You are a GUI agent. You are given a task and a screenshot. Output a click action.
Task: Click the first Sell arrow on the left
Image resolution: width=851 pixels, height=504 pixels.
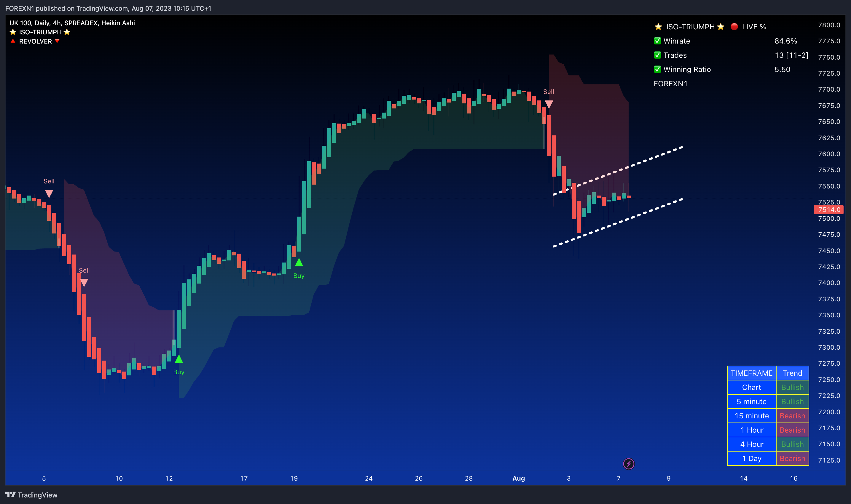[49, 194]
